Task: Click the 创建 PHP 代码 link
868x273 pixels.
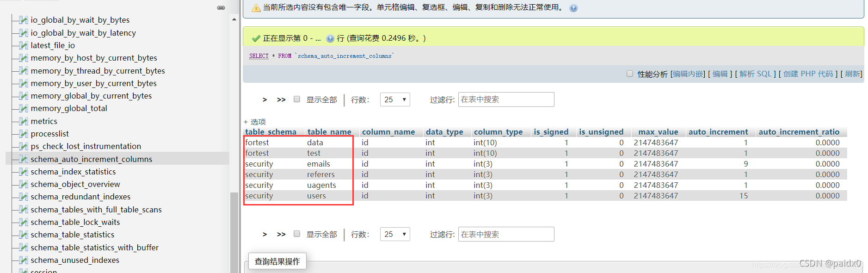Action: [x=808, y=74]
